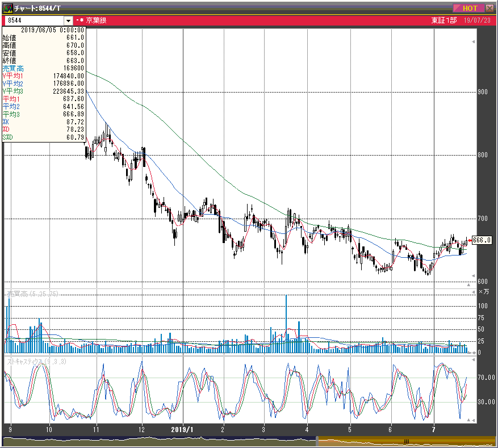
Task: Click the 700 price axis label
Action: [x=483, y=219]
